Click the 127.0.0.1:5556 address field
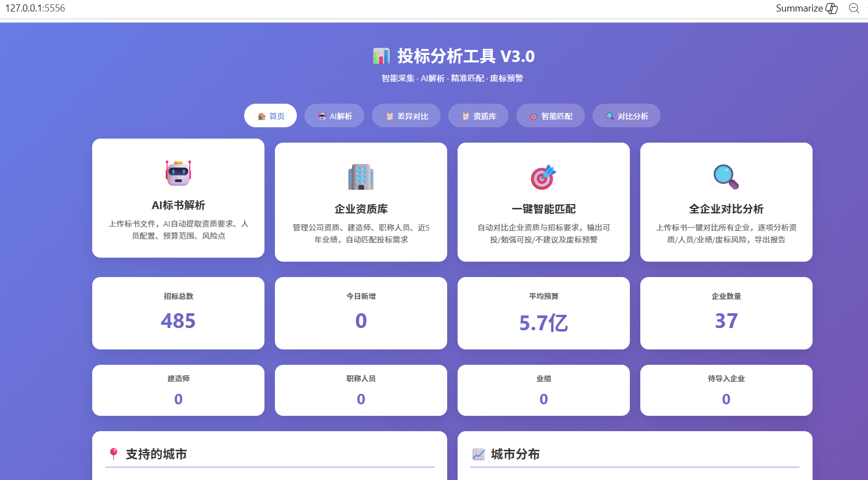The width and height of the screenshot is (868, 480). click(x=35, y=8)
